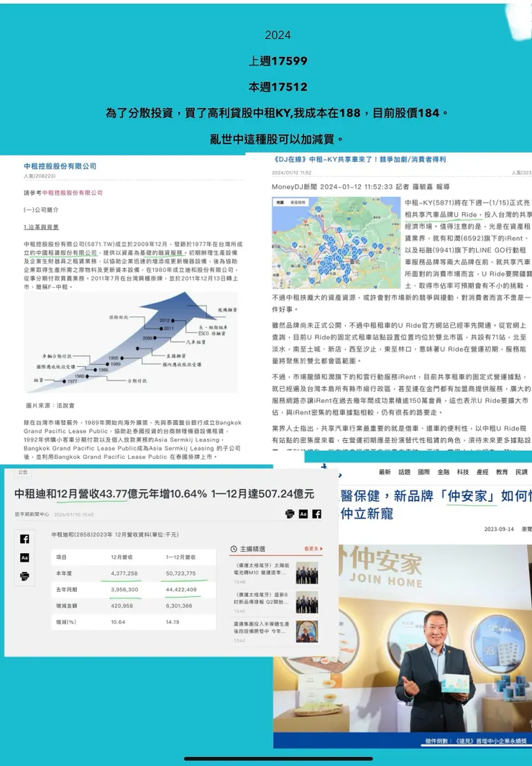Click the thumbnail next to 太陽能電池轉M10 news

coord(307,573)
